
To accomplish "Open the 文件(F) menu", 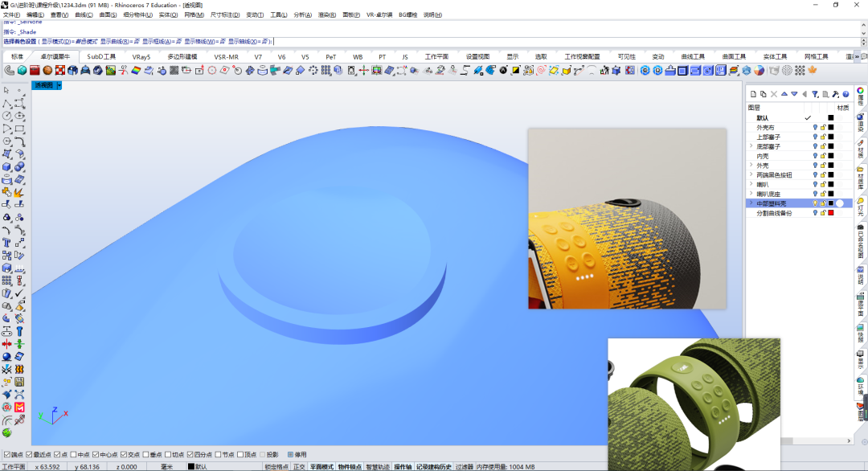I will 11,15.
